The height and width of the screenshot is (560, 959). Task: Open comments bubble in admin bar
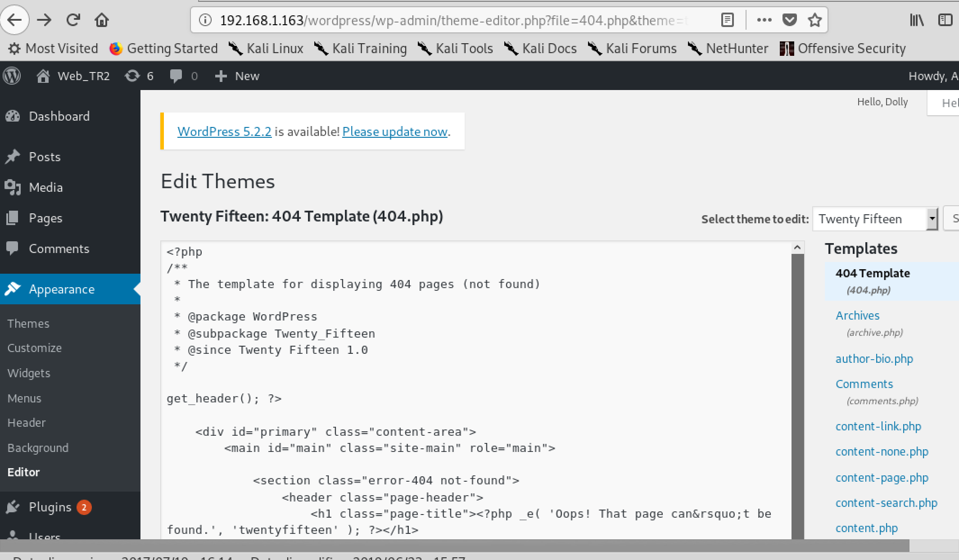[184, 76]
